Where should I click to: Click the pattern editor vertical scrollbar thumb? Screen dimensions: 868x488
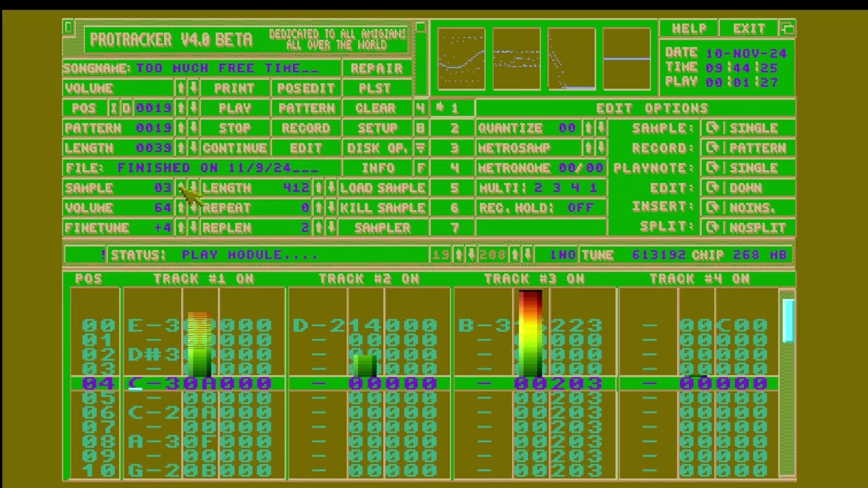tap(788, 319)
